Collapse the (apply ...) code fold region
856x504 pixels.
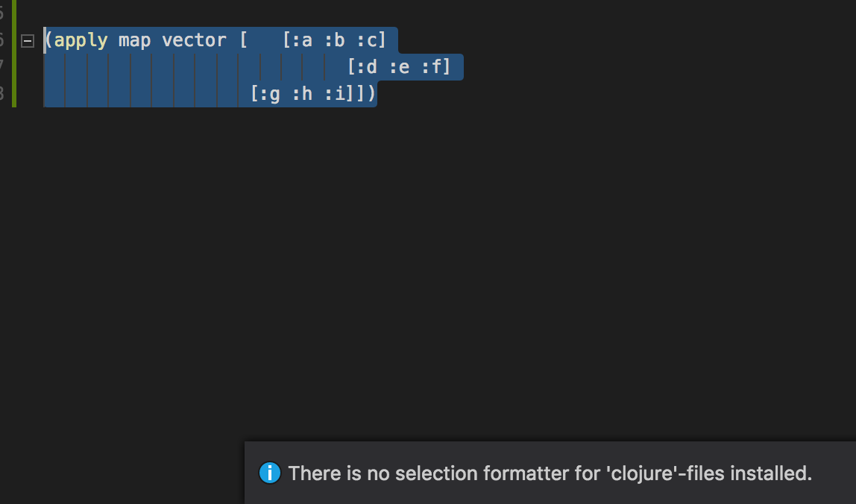[x=26, y=41]
